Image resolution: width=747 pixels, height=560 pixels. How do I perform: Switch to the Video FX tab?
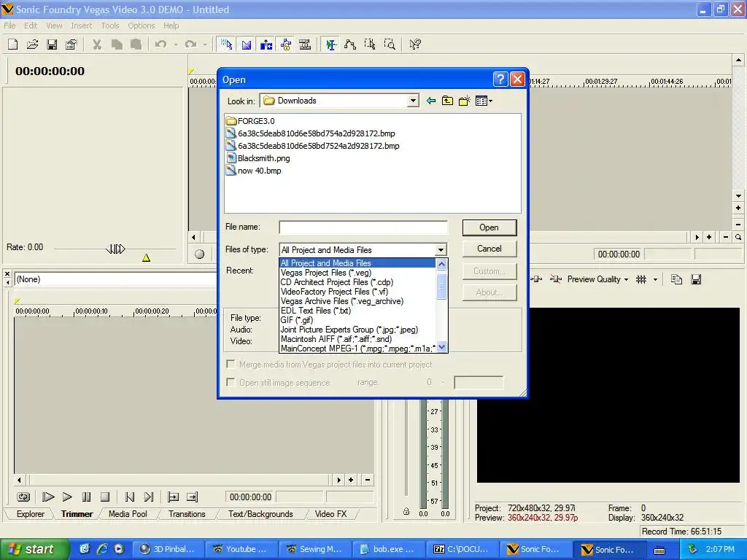tap(330, 514)
